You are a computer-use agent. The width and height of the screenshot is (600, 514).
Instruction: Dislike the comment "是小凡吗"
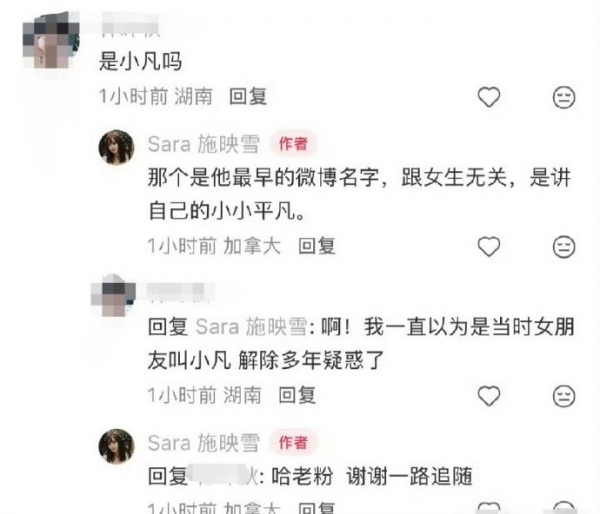(564, 97)
